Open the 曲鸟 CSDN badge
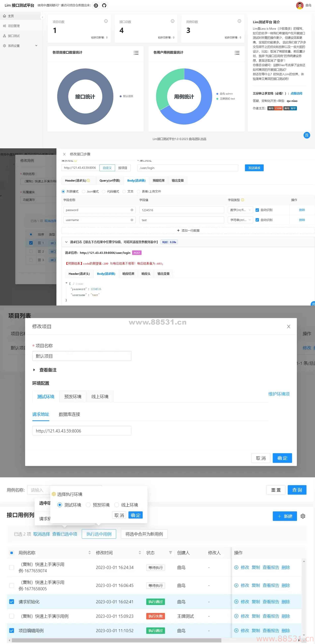 pos(275,109)
